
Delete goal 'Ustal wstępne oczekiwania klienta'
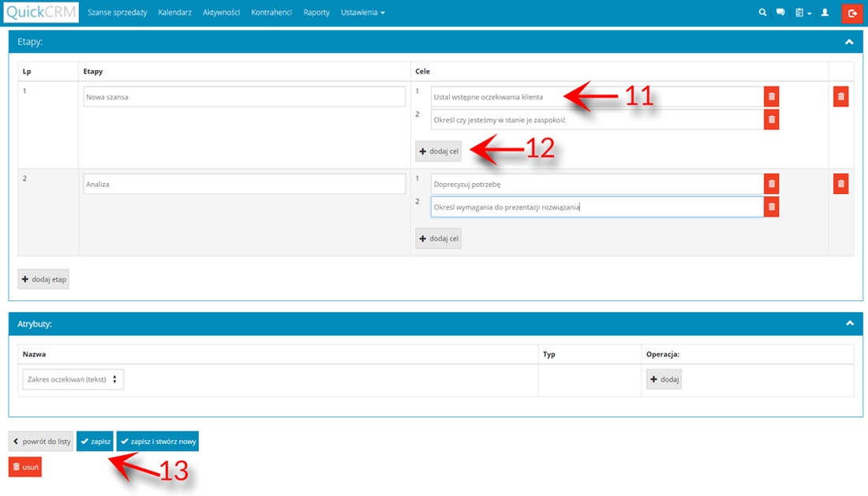tap(772, 97)
